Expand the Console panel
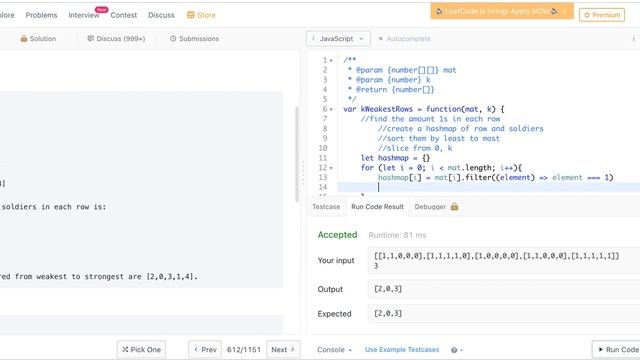 (334, 350)
